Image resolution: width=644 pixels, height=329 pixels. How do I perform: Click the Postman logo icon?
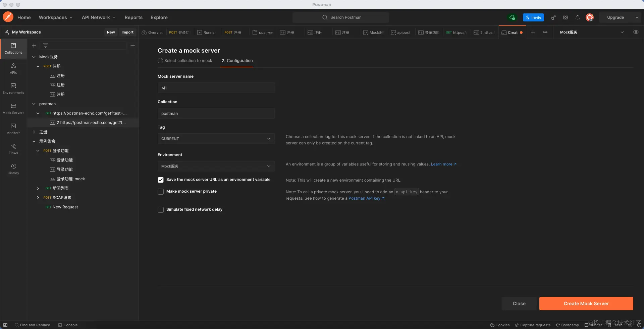coord(8,17)
